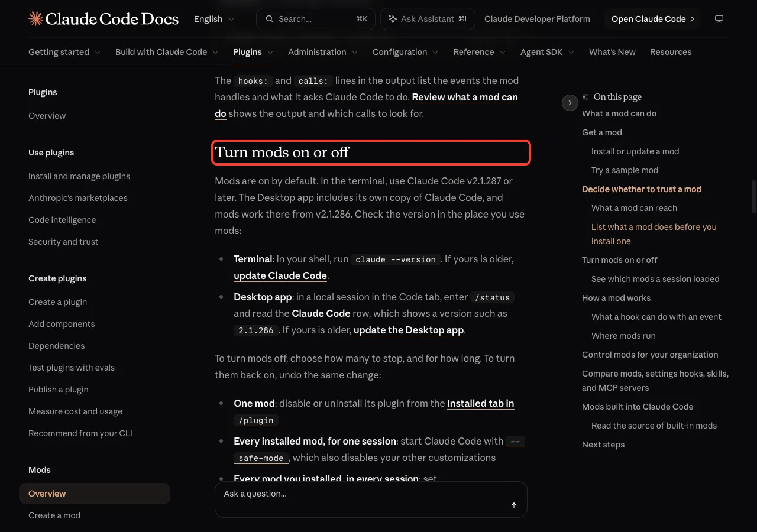Open Anthropic's marketplaces sidebar page
757x532 pixels.
(x=78, y=198)
